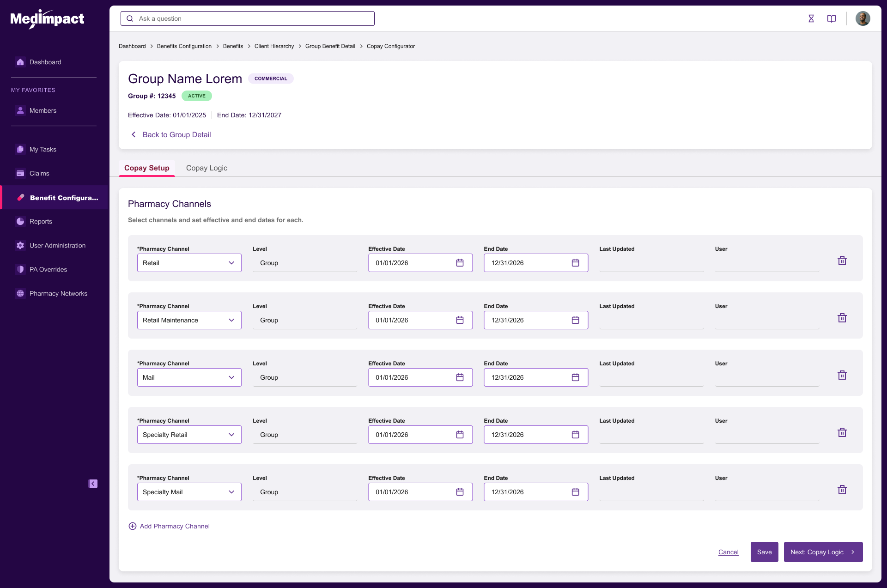Open Members in My Favorites
Viewport: 887px width, 588px height.
point(43,110)
